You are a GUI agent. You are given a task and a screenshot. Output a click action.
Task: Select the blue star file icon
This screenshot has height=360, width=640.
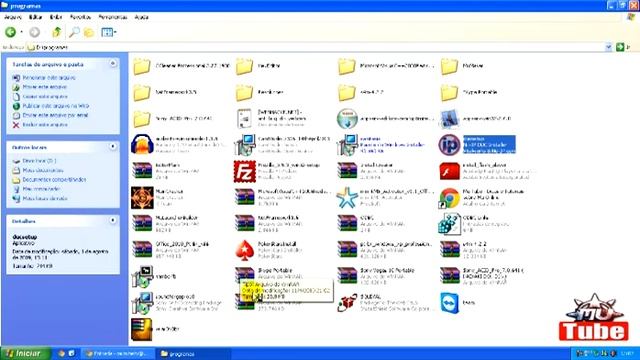click(347, 198)
